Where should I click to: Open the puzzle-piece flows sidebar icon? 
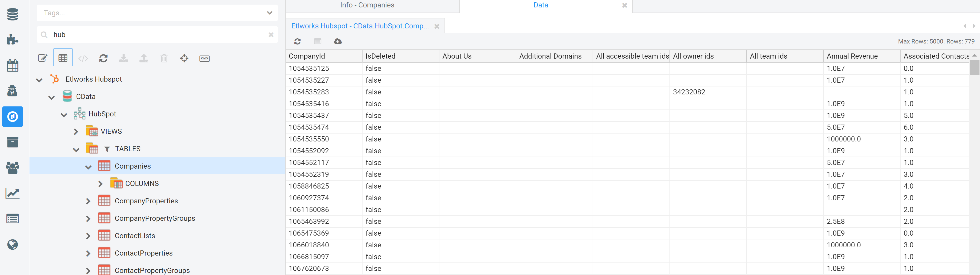click(13, 39)
